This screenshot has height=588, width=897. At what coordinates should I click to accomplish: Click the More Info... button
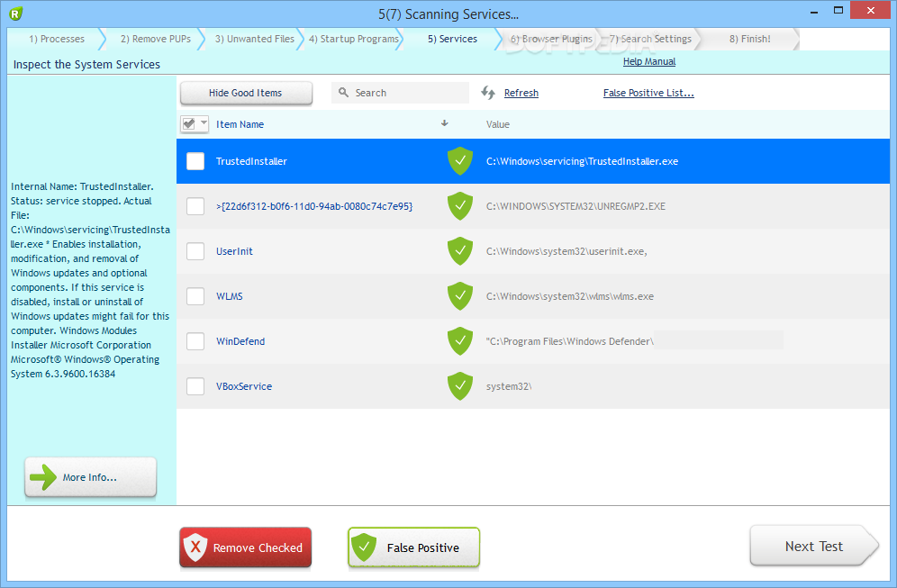[90, 477]
